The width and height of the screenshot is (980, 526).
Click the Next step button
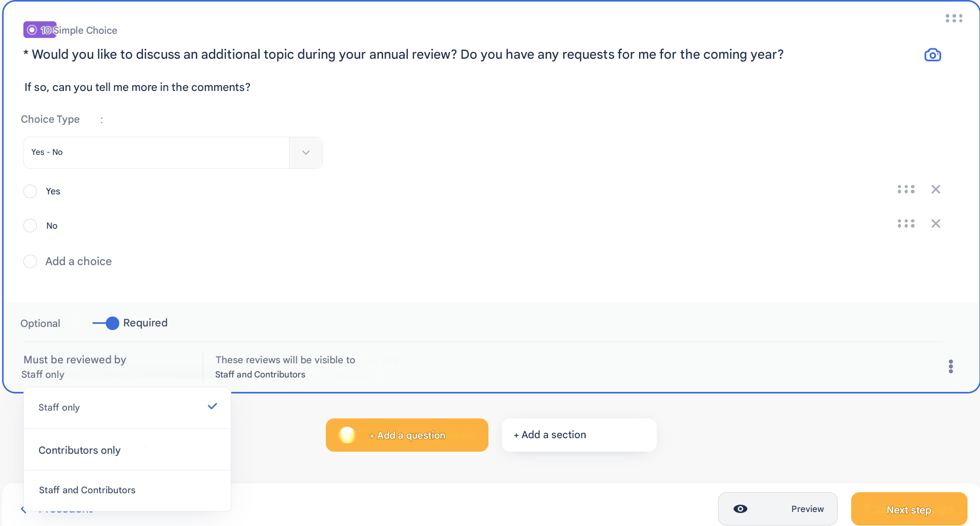coord(909,509)
